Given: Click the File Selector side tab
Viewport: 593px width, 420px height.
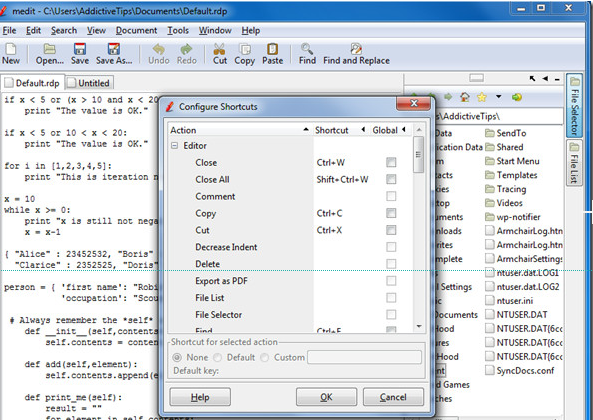Looking at the screenshot, I should (574, 106).
